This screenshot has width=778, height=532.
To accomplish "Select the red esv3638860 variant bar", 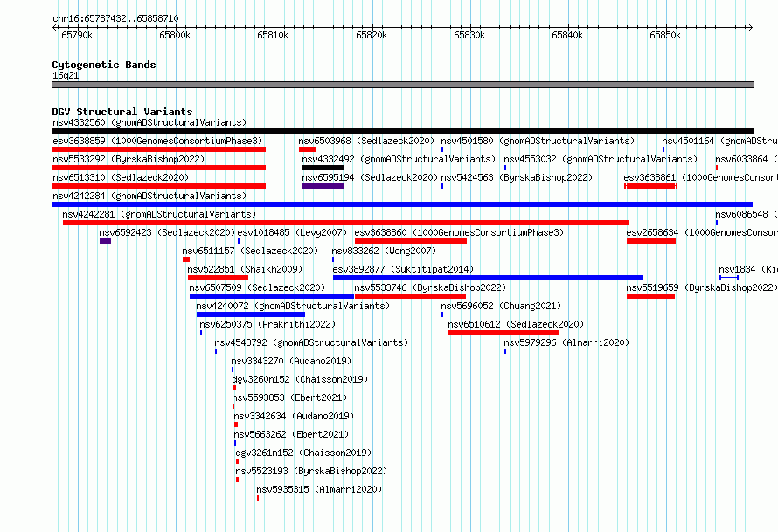I will point(411,241).
